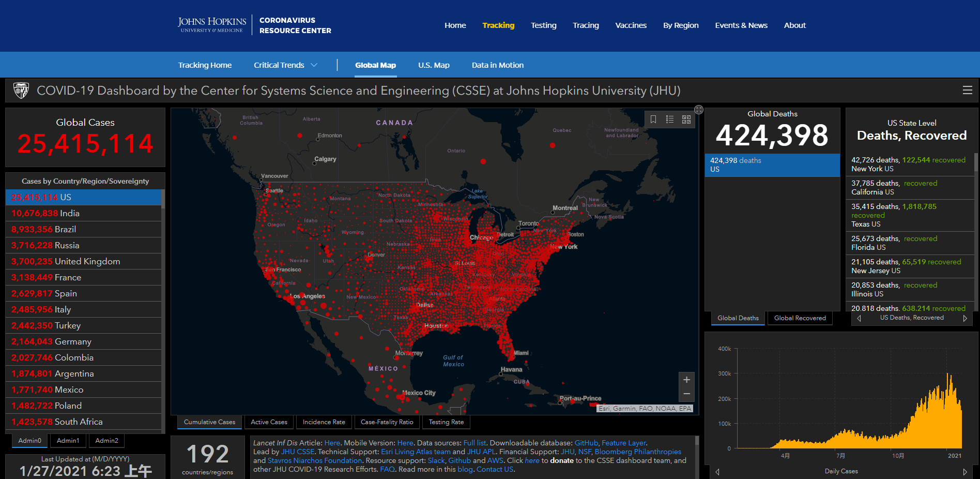Open Data in Motion page
Screen dimensions: 980x479
497,65
